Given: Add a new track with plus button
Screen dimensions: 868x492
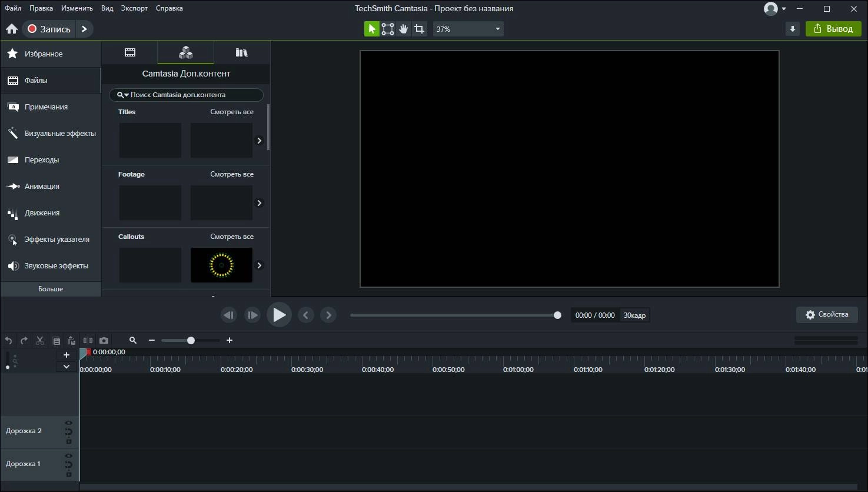Looking at the screenshot, I should [x=66, y=355].
